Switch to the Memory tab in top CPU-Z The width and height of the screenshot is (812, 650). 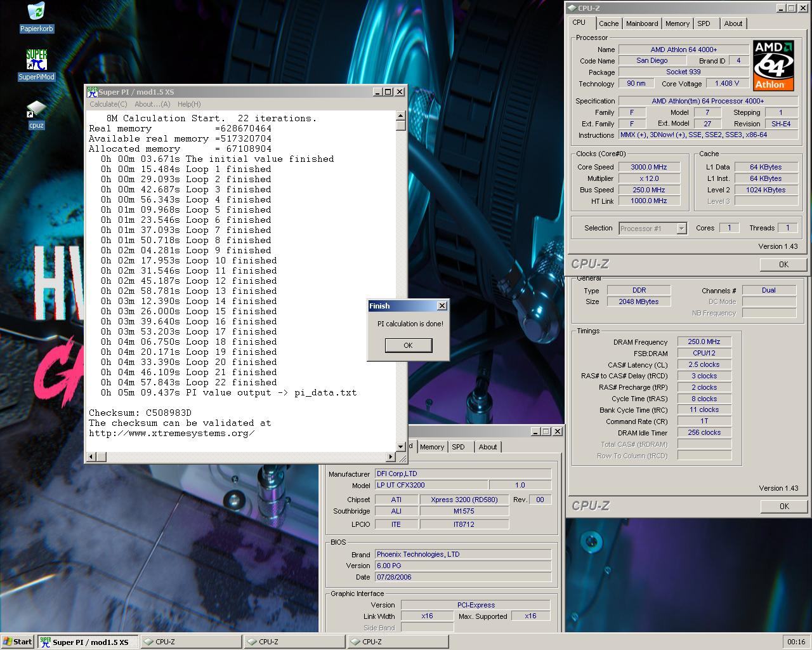(x=678, y=23)
